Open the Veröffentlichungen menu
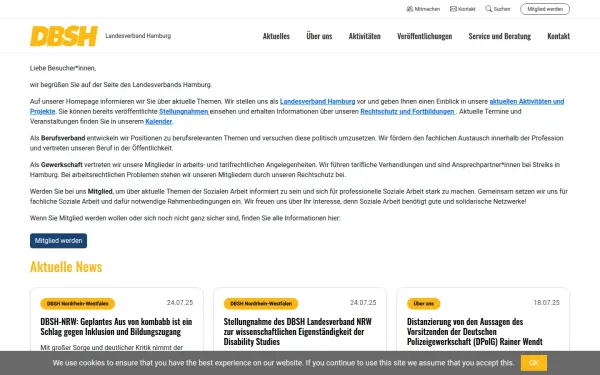600x375 pixels. (x=425, y=36)
